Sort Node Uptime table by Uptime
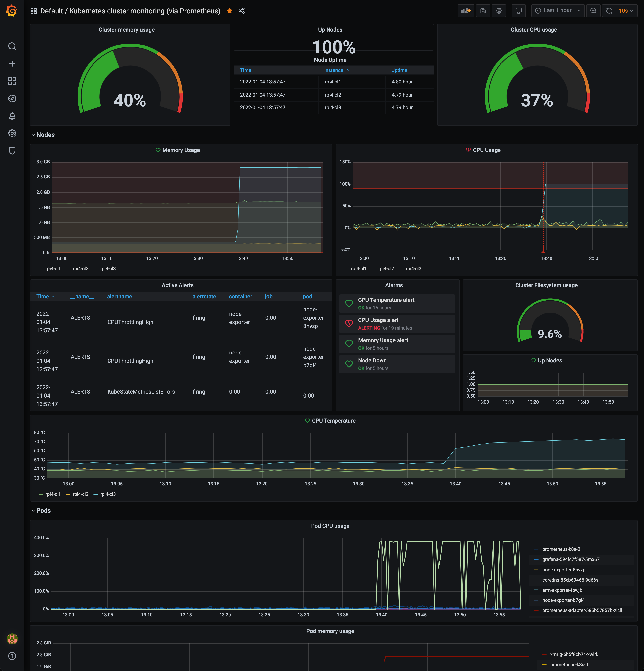Image resolution: width=644 pixels, height=671 pixels. 399,70
